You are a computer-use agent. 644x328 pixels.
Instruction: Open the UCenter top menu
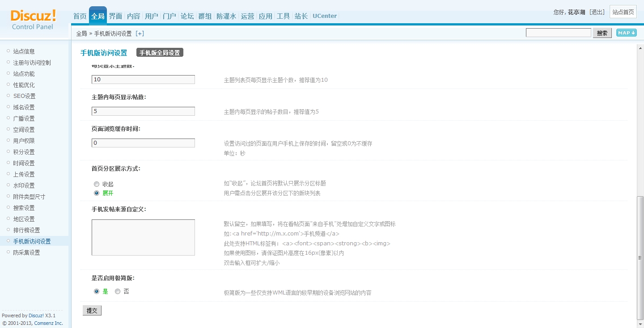(325, 16)
